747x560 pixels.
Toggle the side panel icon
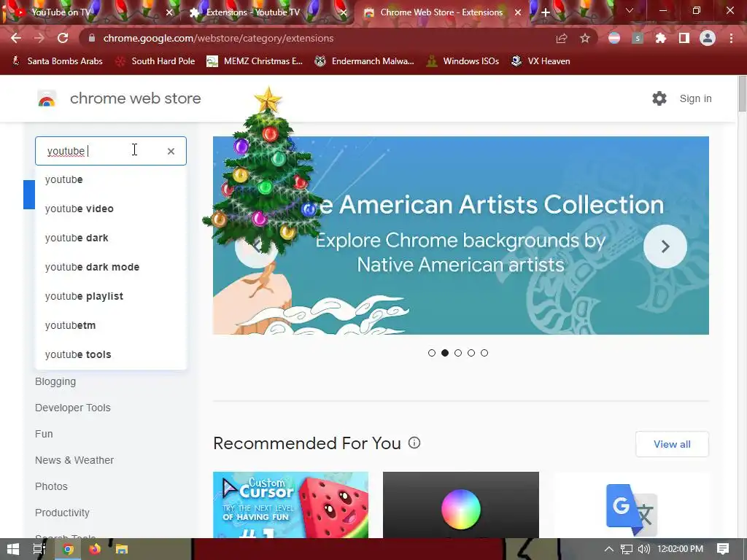click(684, 39)
